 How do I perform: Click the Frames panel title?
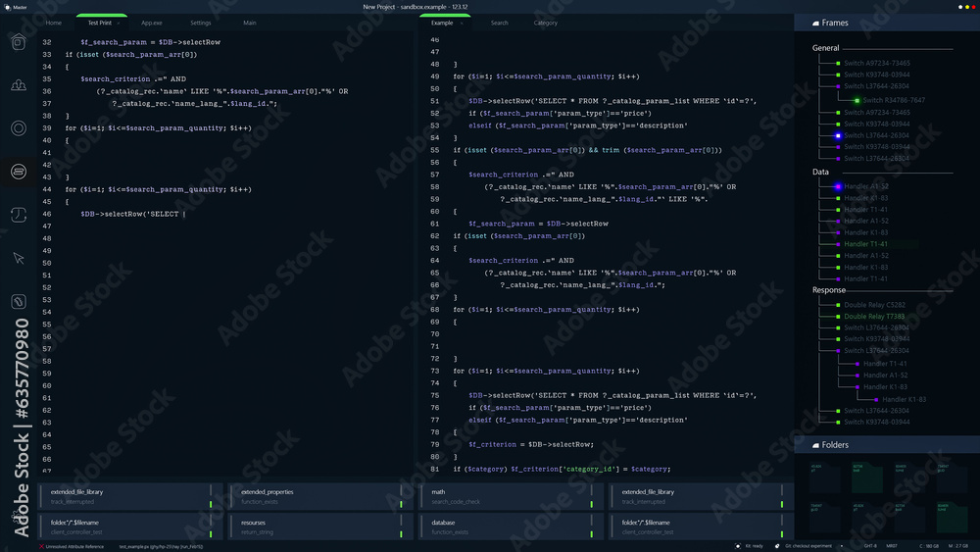[x=835, y=24]
